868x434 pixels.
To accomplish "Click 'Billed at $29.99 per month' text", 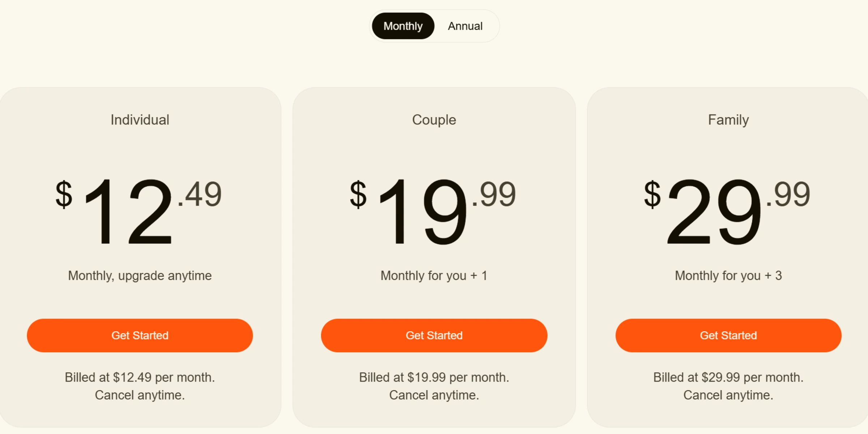I will (x=728, y=378).
